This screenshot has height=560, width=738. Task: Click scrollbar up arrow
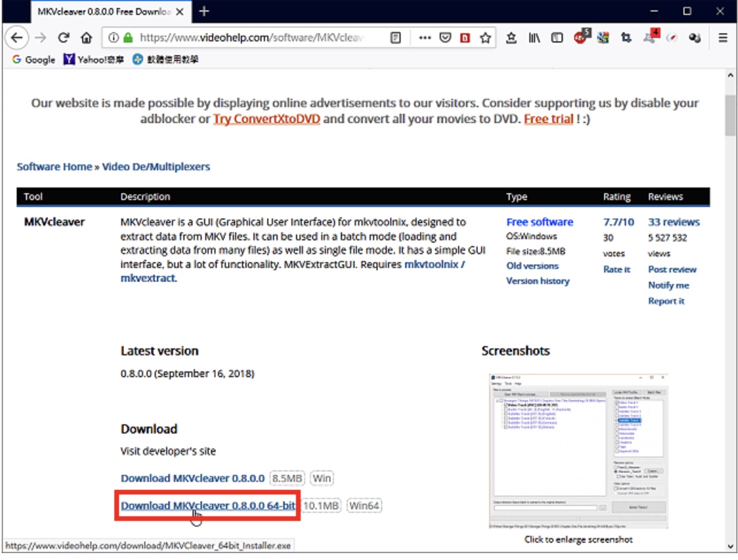(x=730, y=75)
